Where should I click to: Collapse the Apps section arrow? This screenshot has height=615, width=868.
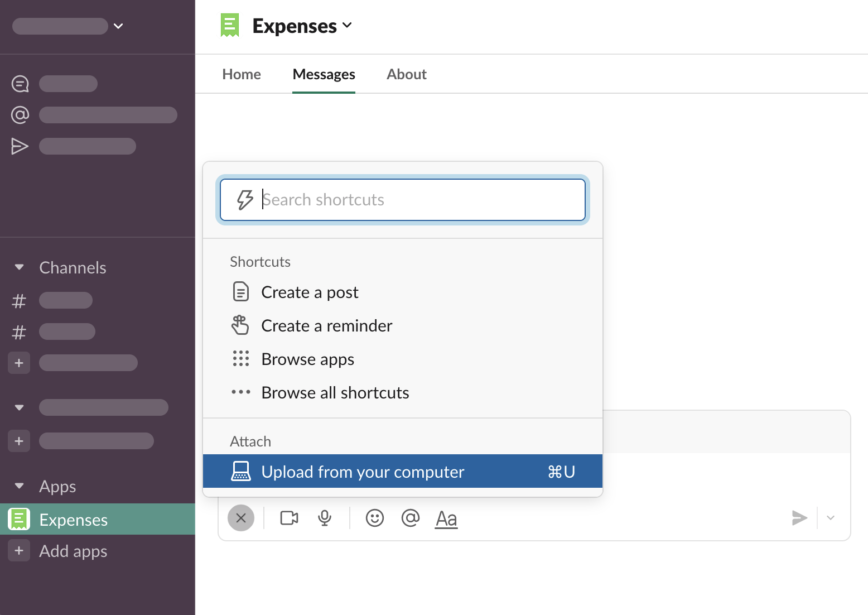click(x=20, y=486)
